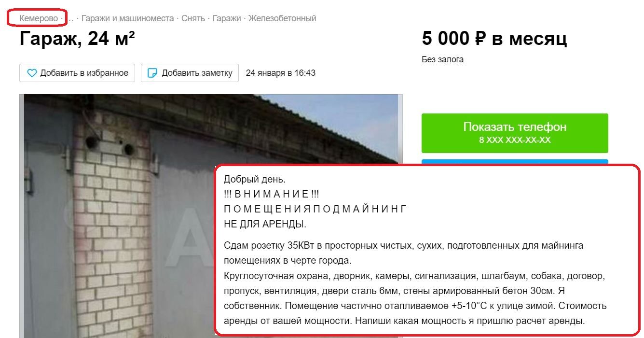This screenshot has width=644, height=338.
Task: Click the posting date 24 января в 16:43
Action: point(280,73)
